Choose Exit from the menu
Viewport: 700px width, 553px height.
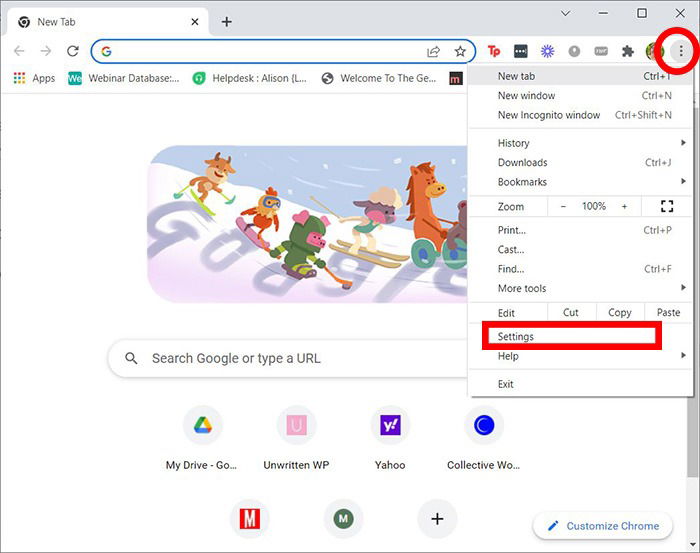pos(580,384)
